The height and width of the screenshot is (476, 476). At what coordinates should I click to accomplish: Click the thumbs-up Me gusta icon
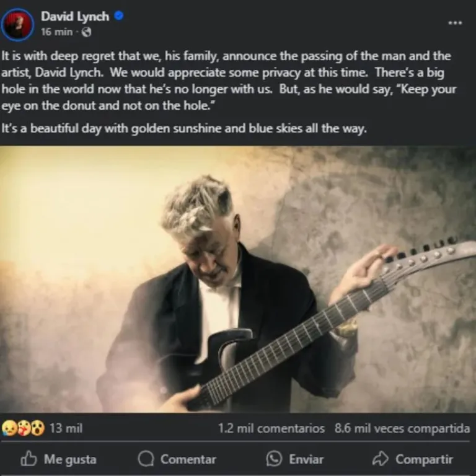coord(29,459)
